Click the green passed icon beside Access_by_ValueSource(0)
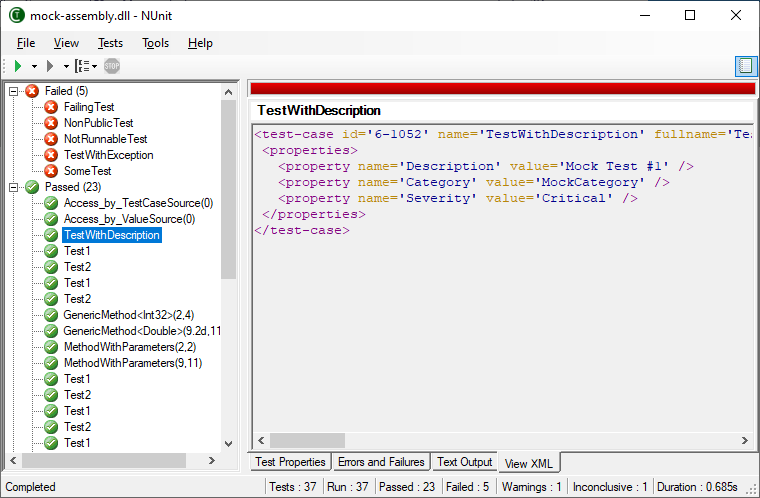Screen dimensions: 760x498 51,219
